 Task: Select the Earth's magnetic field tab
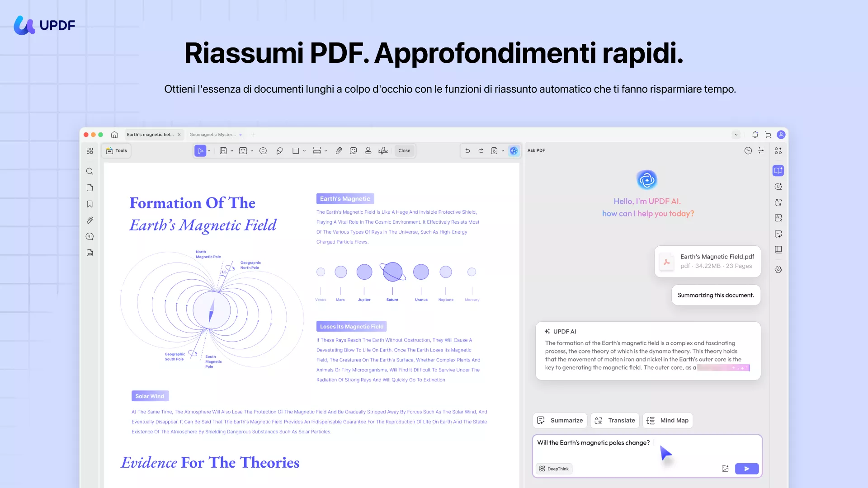(150, 135)
